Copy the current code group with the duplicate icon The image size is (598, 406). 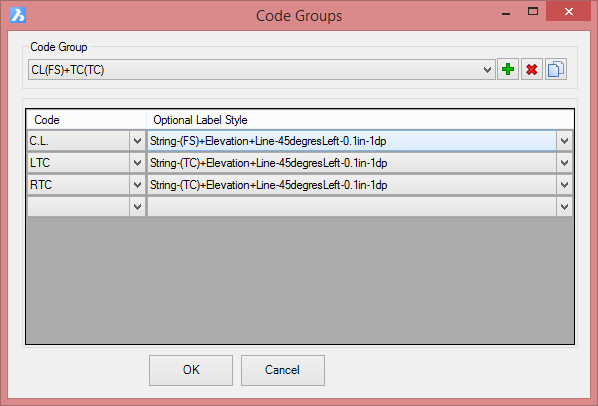coord(556,69)
